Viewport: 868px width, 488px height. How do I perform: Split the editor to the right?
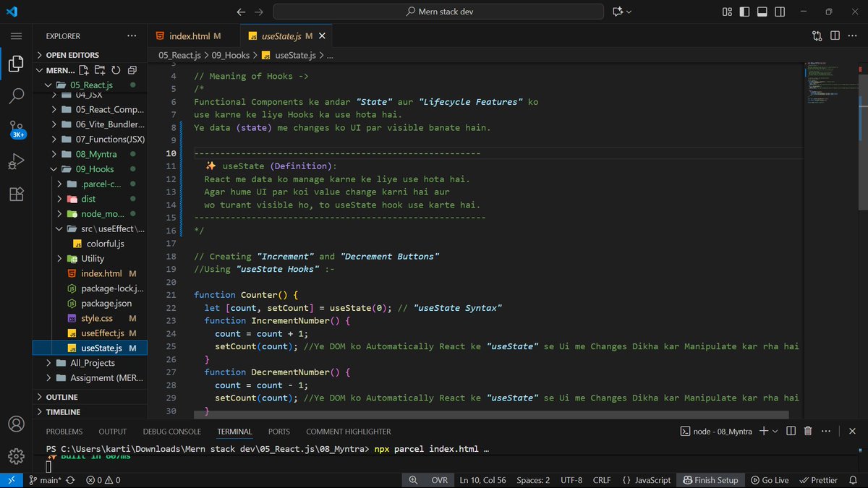click(835, 35)
